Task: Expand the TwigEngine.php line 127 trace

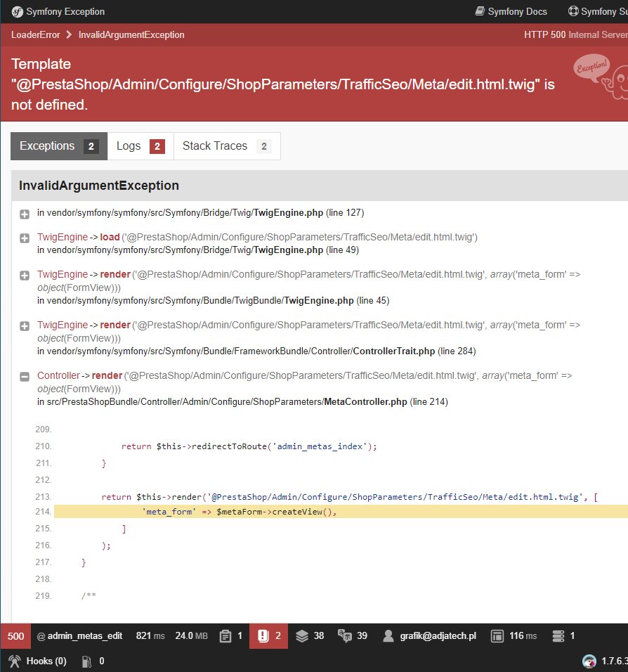Action: tap(25, 214)
